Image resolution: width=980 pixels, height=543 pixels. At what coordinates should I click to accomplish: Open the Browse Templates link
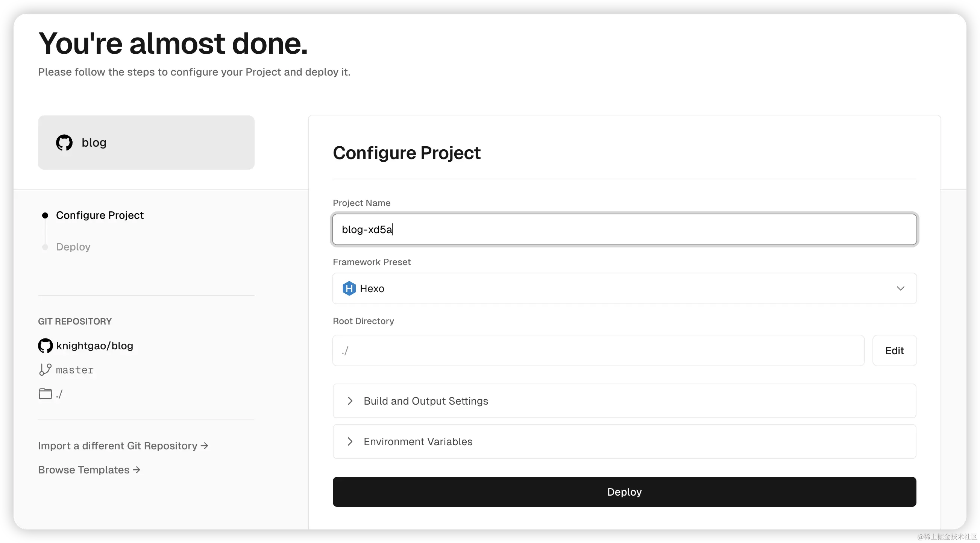pyautogui.click(x=84, y=470)
